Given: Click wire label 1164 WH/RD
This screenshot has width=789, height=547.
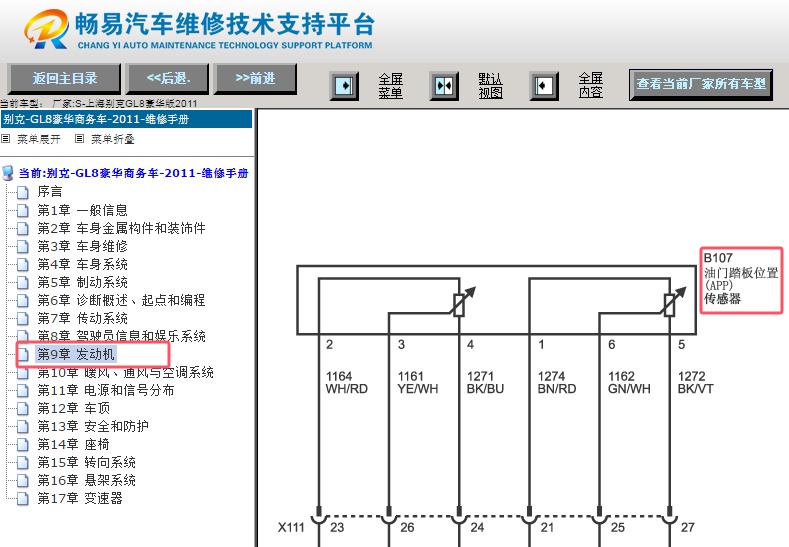Looking at the screenshot, I should 347,382.
